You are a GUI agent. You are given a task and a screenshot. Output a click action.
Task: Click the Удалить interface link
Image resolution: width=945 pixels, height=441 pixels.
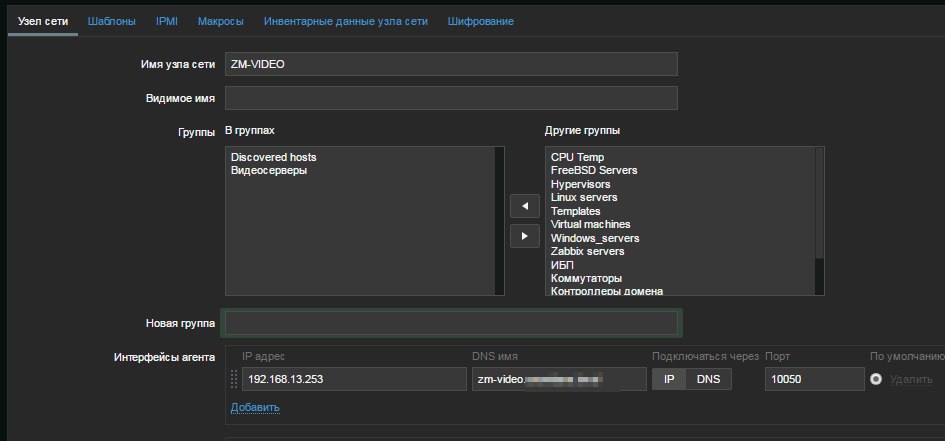(911, 380)
